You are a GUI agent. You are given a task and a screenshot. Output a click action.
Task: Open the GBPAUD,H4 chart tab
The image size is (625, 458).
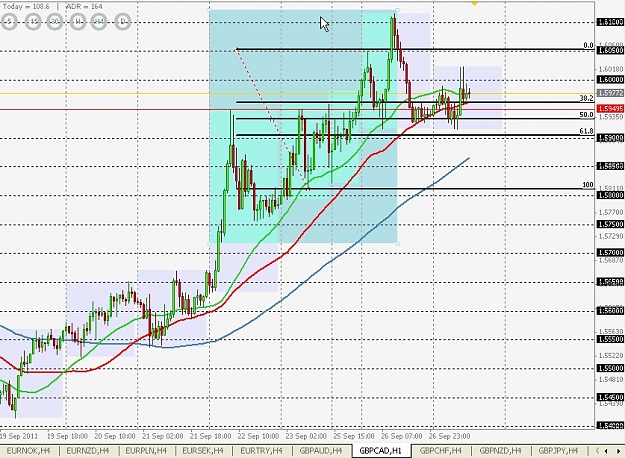click(x=320, y=451)
